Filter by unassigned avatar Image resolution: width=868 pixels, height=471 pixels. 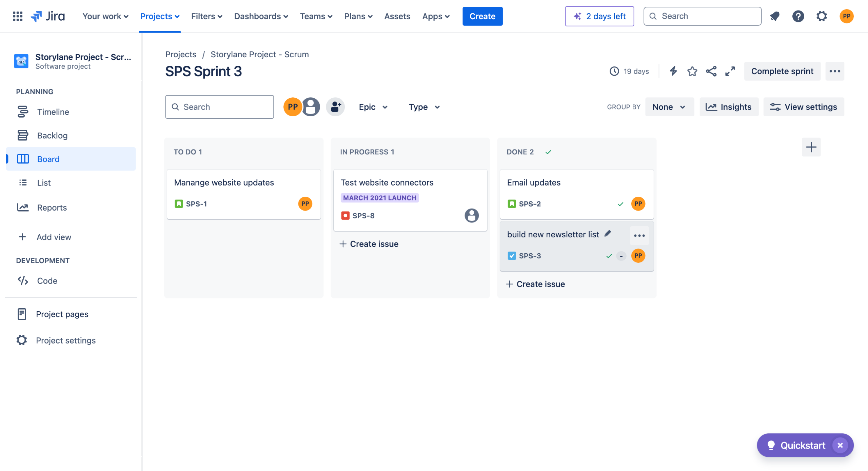pos(311,107)
